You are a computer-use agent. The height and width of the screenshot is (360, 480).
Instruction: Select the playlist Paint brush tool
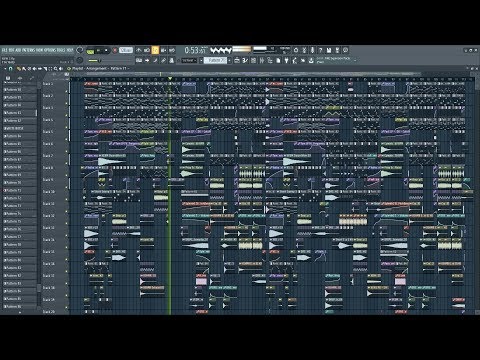[24, 68]
